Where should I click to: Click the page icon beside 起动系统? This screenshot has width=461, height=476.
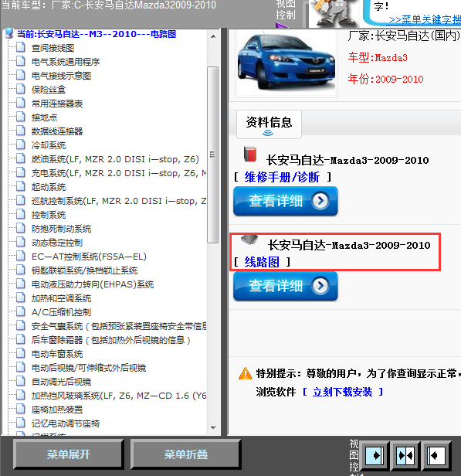pos(21,186)
